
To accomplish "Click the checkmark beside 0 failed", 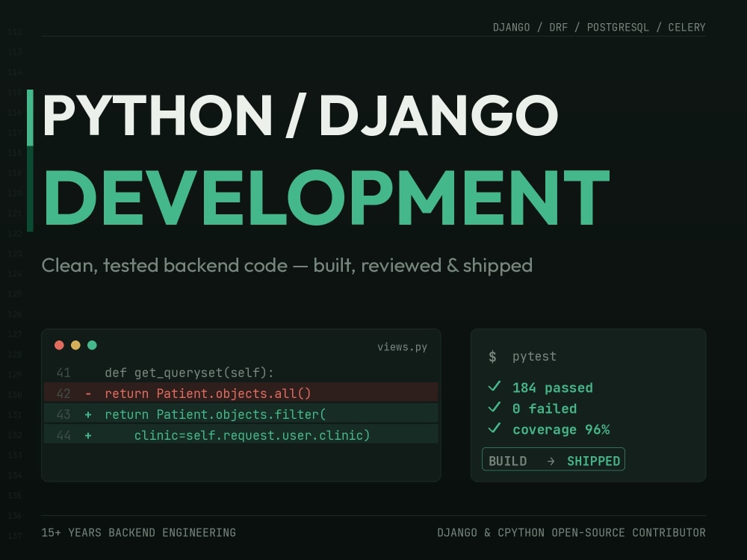I will 495,407.
